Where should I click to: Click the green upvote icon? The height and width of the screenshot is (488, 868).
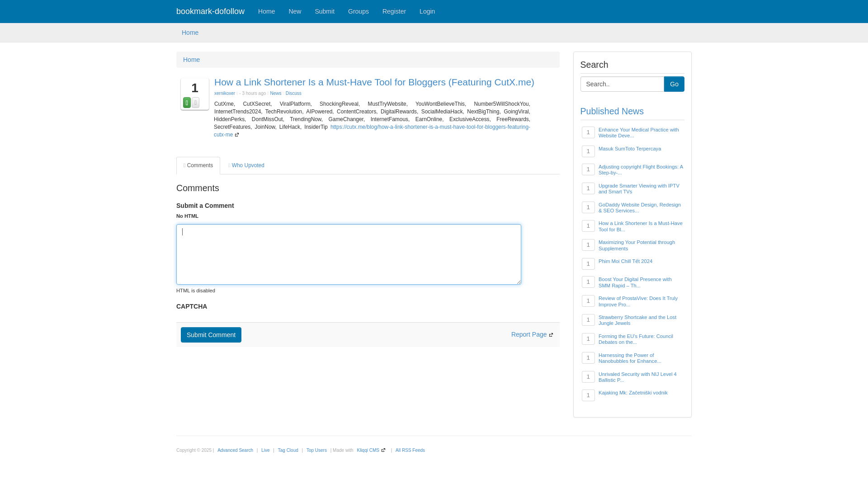[x=187, y=103]
